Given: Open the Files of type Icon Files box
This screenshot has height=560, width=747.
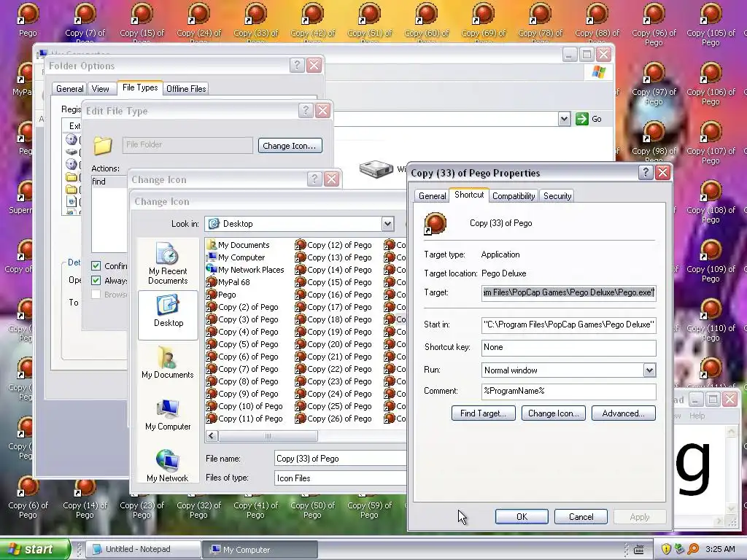Looking at the screenshot, I should (340, 478).
